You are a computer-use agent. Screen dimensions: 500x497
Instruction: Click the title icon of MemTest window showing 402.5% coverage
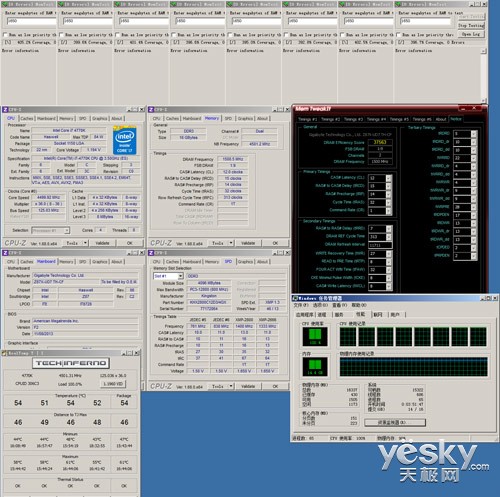(342, 4)
